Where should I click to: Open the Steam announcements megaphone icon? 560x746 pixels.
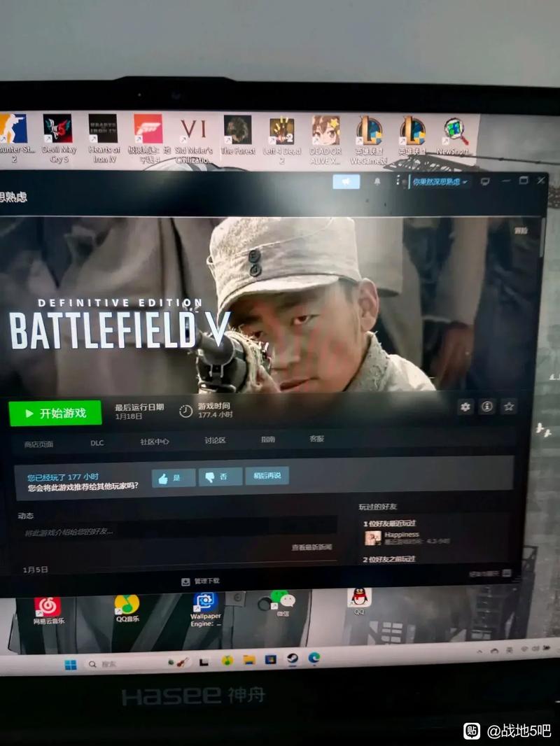[346, 181]
